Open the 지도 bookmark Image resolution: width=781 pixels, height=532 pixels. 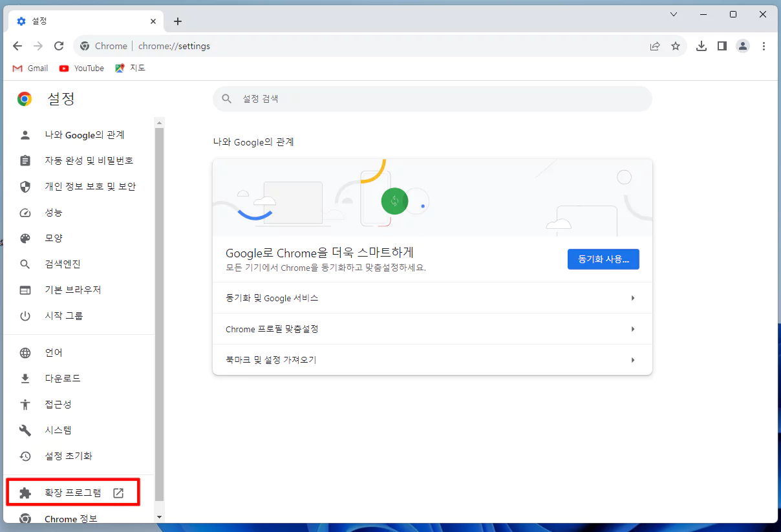coord(130,68)
